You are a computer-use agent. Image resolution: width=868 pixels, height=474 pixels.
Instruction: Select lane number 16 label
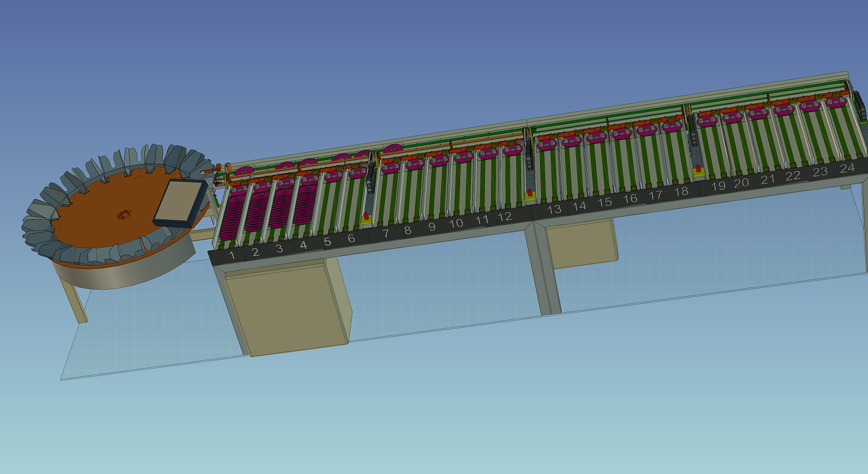(630, 198)
